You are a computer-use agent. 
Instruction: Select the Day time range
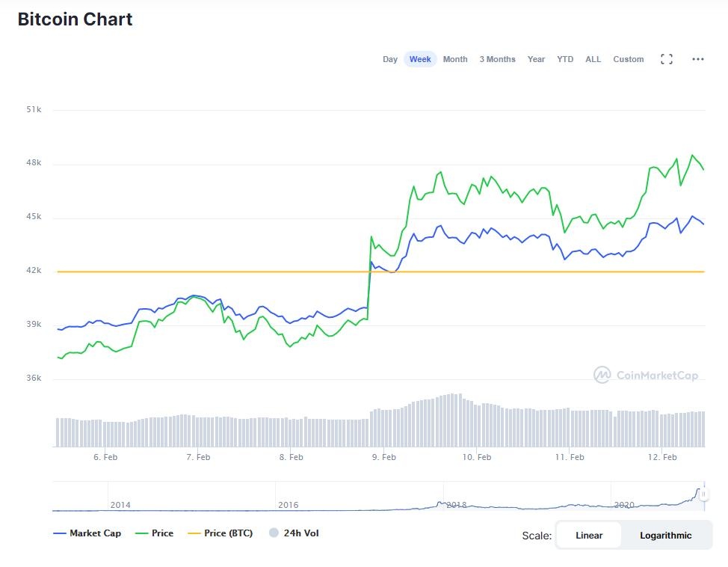[390, 59]
